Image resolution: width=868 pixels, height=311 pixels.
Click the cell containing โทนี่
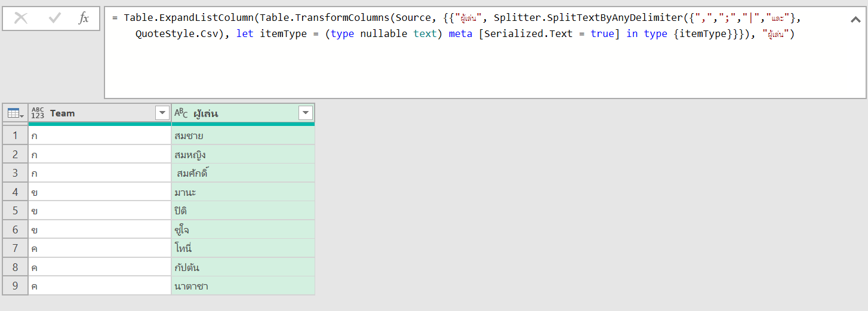243,248
